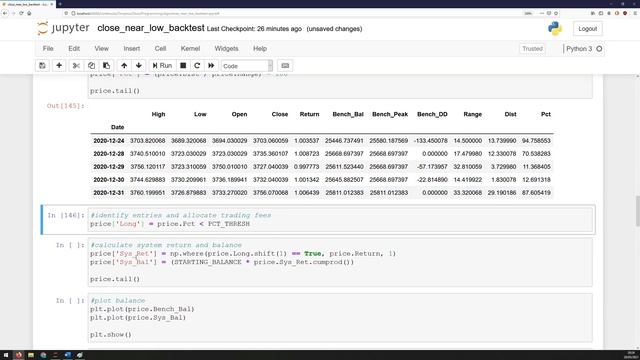
Task: Click the browser back arrow
Action: (5, 13)
